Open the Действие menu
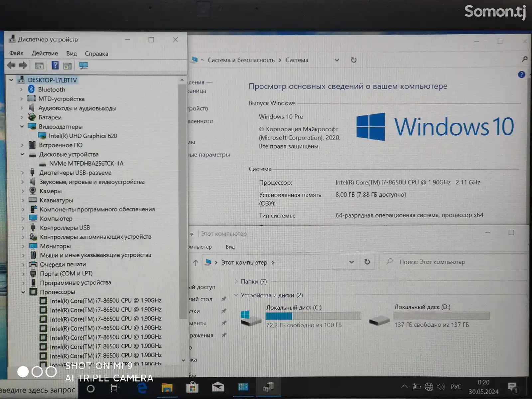The image size is (532, 399). pyautogui.click(x=45, y=53)
